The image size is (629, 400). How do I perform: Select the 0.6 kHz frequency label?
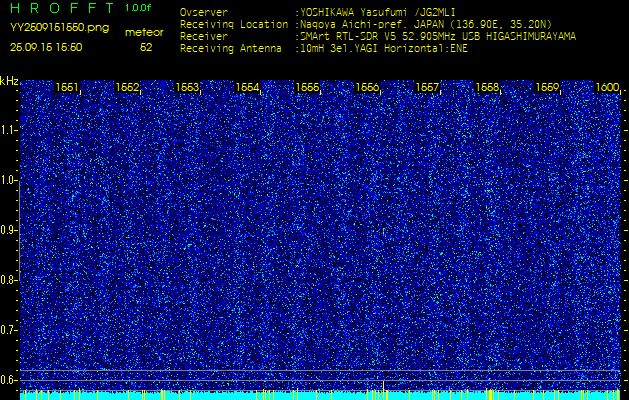(x=9, y=379)
